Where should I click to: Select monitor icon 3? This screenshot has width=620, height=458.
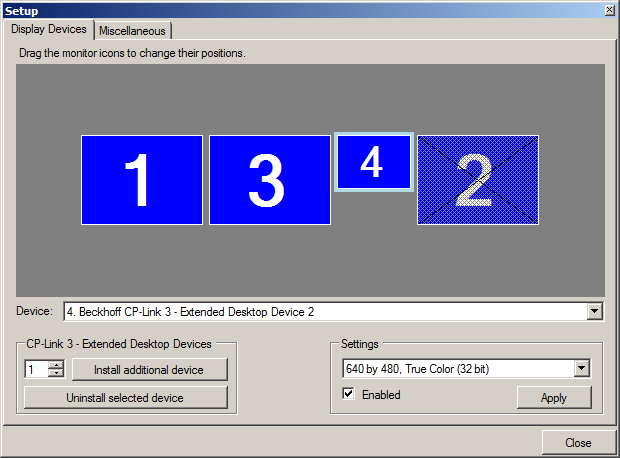(270, 180)
